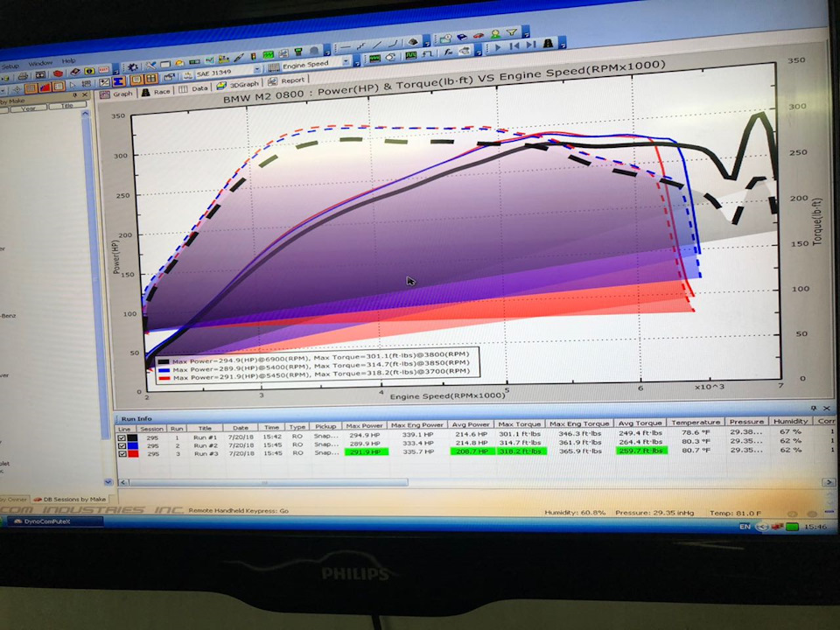The height and width of the screenshot is (630, 840).
Task: Click the Run Info scrollbar right arrow
Action: click(829, 483)
